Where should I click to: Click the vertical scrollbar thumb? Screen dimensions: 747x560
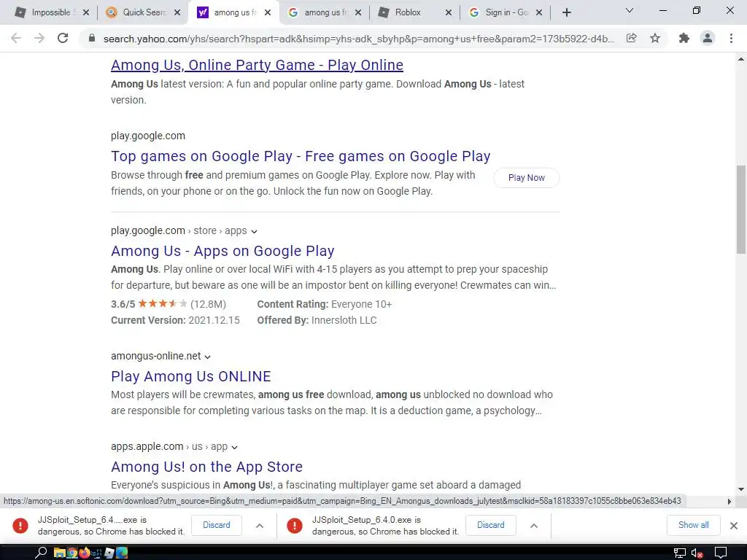pyautogui.click(x=741, y=209)
